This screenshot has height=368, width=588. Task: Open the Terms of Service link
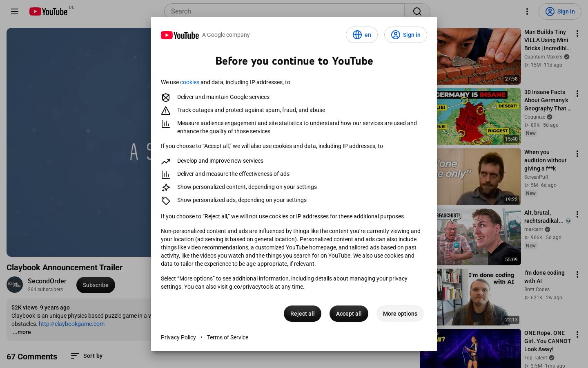(227, 337)
